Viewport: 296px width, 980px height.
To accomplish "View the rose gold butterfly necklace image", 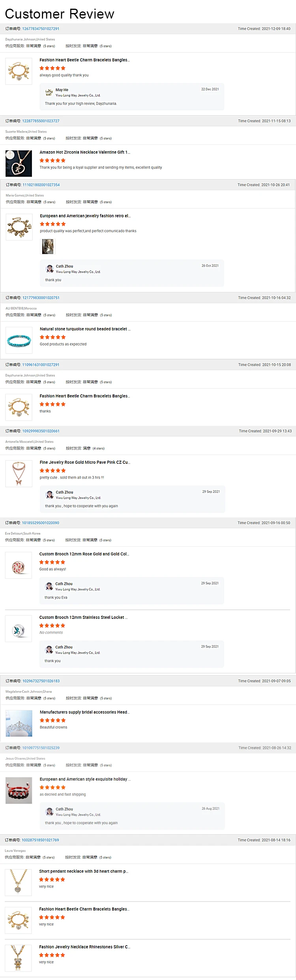I will (19, 474).
